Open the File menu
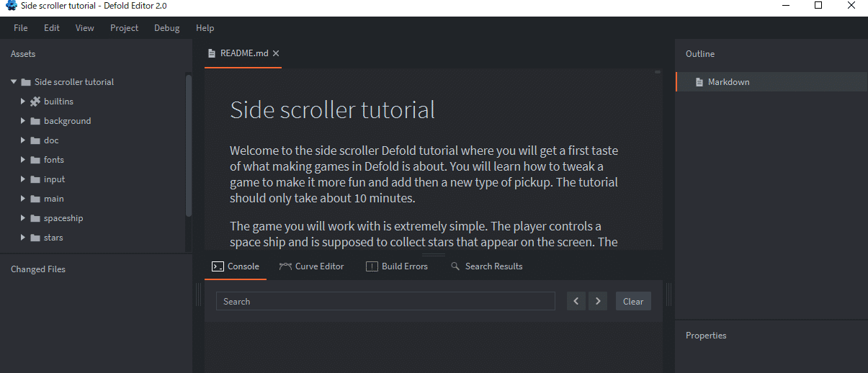The height and width of the screenshot is (373, 868). click(21, 28)
